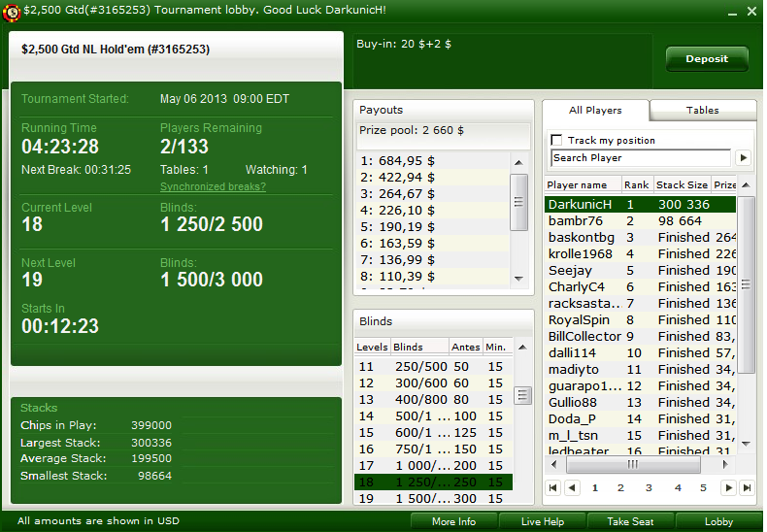Click the Payouts list scrollbar thumb
The width and height of the screenshot is (767, 532).
(x=519, y=202)
